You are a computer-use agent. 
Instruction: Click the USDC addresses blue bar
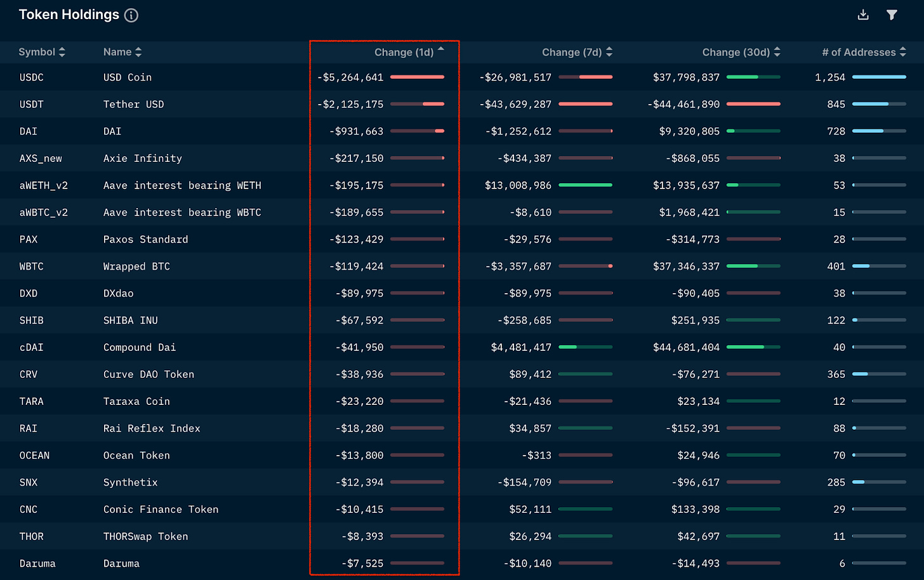point(880,77)
